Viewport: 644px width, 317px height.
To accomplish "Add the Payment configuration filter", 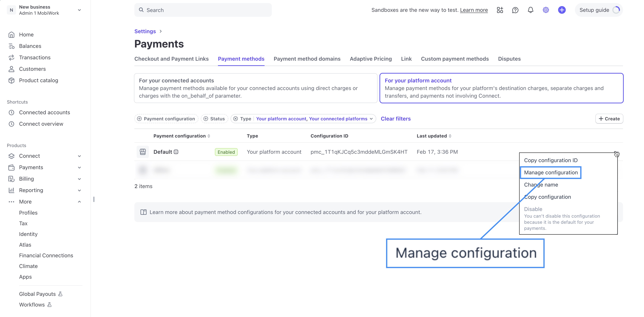I will [x=166, y=119].
